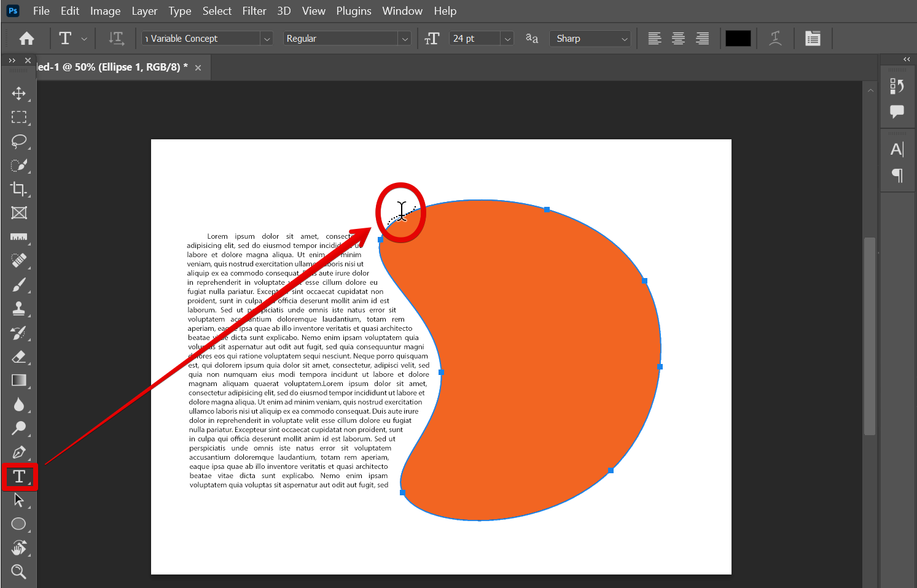The image size is (917, 588).
Task: Pick the Gradient tool
Action: (18, 381)
